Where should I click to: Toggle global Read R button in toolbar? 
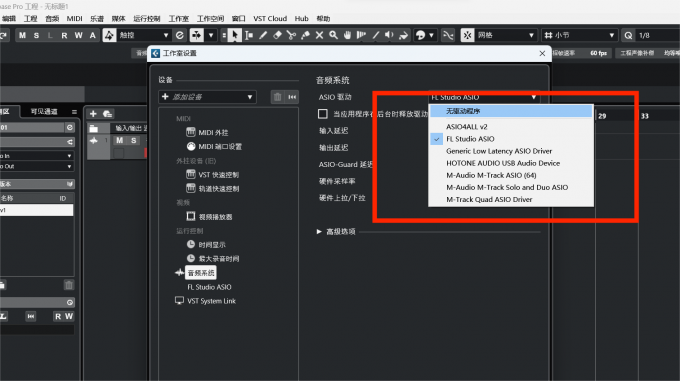(64, 35)
